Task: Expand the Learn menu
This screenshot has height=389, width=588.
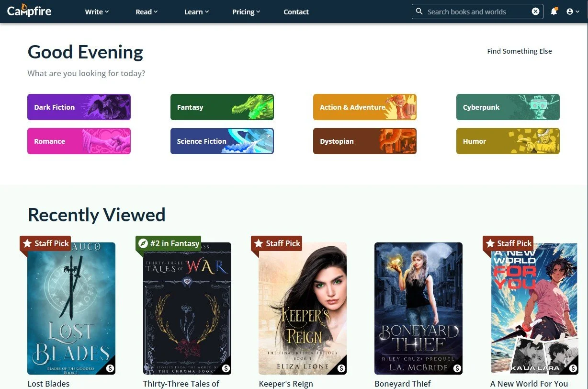Action: [x=196, y=11]
